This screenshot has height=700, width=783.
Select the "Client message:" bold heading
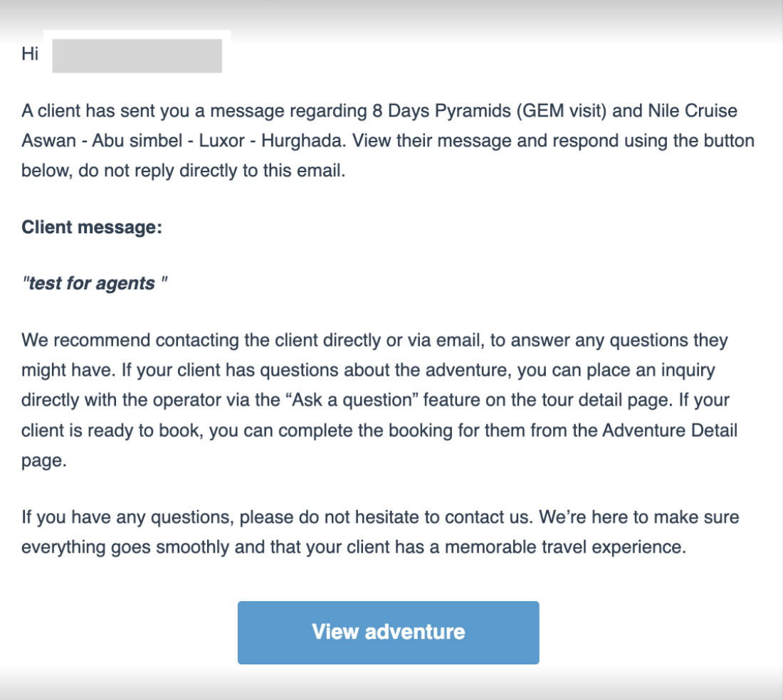(92, 228)
